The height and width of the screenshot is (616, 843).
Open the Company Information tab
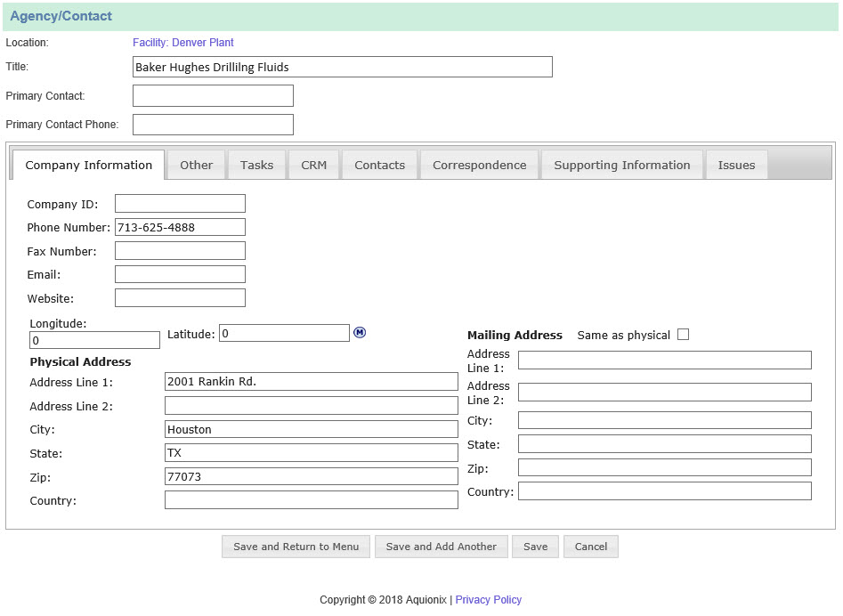tap(89, 165)
